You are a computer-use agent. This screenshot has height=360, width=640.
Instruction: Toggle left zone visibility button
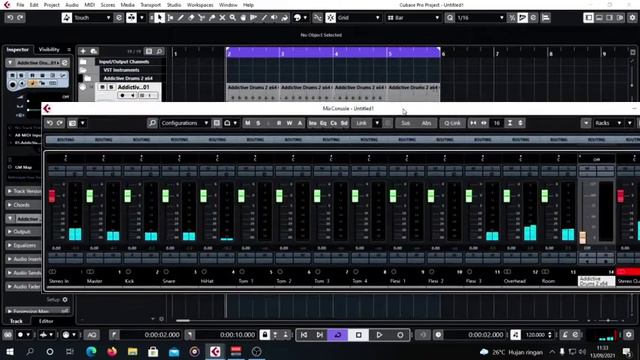(589, 18)
